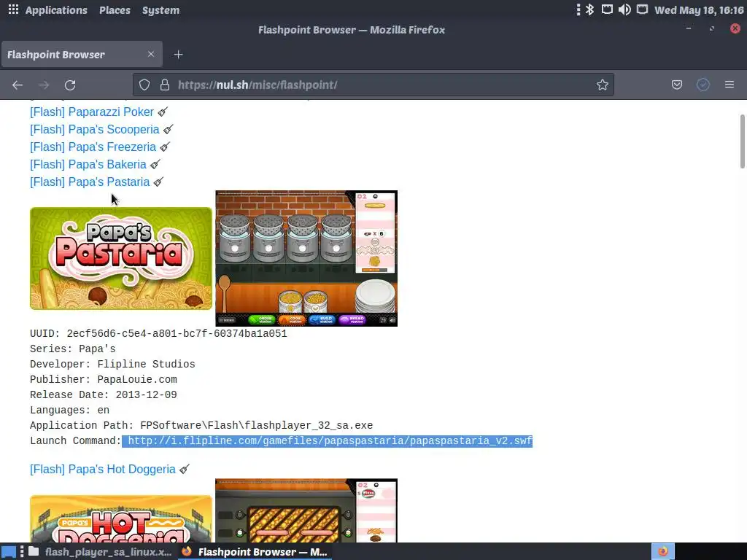Open the Papa's Bakeria link
The width and height of the screenshot is (747, 560).
tap(88, 164)
